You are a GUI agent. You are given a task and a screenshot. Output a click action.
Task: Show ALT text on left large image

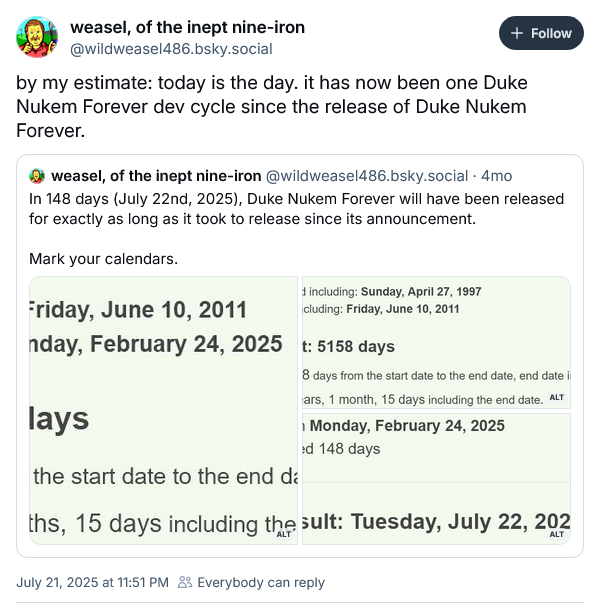point(284,534)
